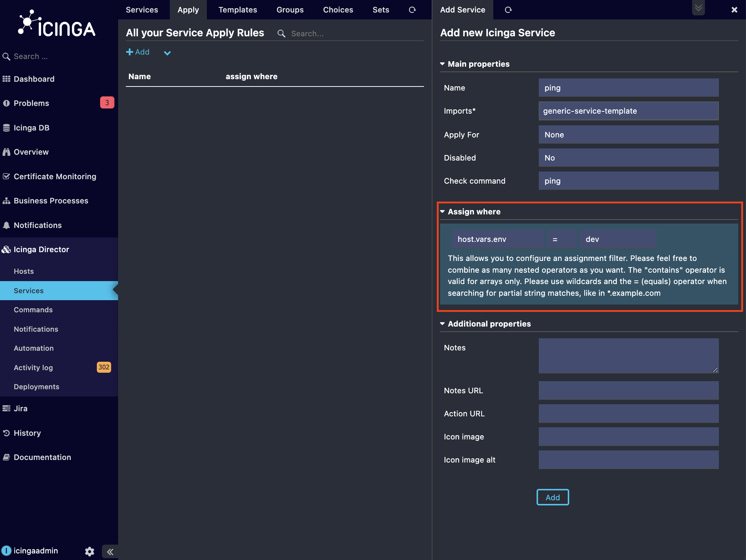Sort by the Name column header

[140, 76]
